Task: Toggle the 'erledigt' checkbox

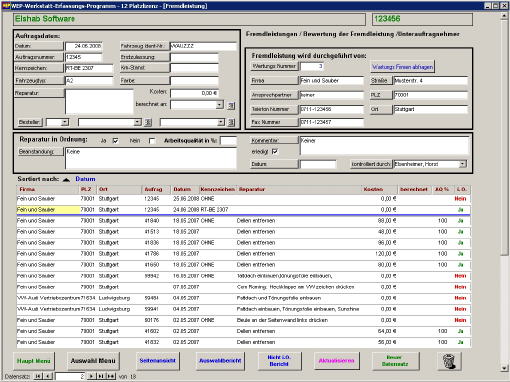Action: (275, 152)
